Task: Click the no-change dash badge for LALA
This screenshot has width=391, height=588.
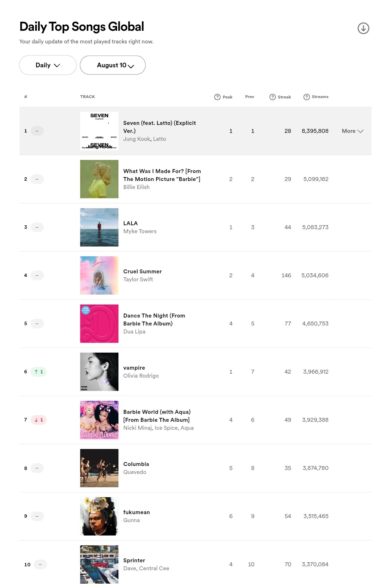Action: coord(37,227)
